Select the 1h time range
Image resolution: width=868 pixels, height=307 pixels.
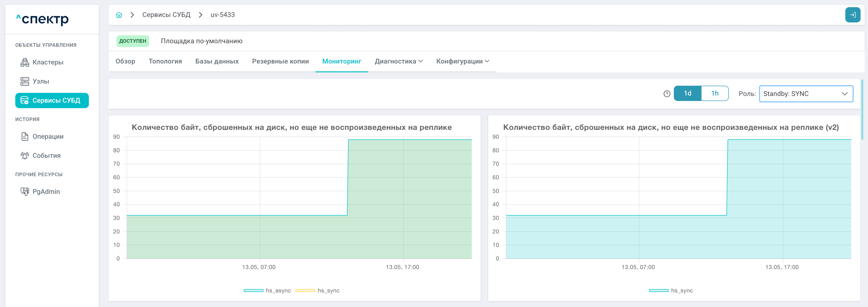(x=715, y=93)
